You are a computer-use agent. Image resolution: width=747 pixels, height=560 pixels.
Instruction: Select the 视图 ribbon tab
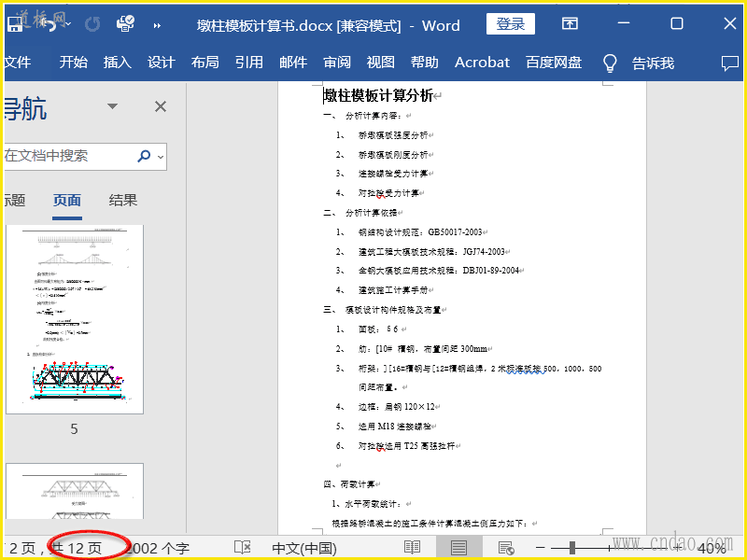[x=381, y=63]
